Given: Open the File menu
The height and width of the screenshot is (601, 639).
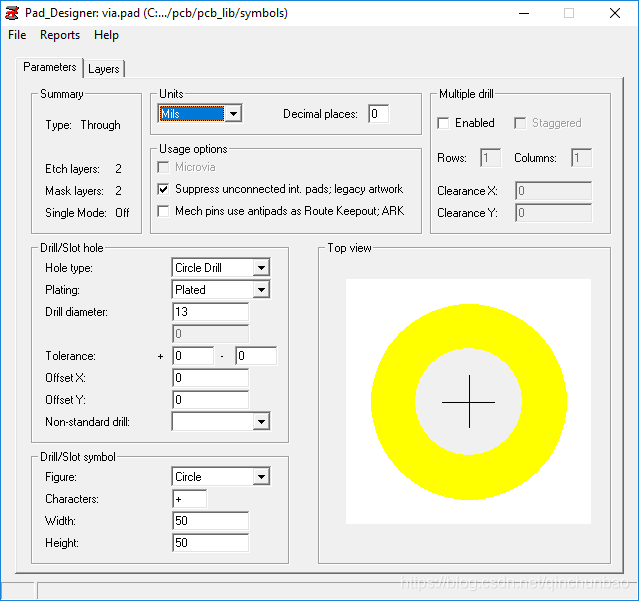Looking at the screenshot, I should point(17,35).
